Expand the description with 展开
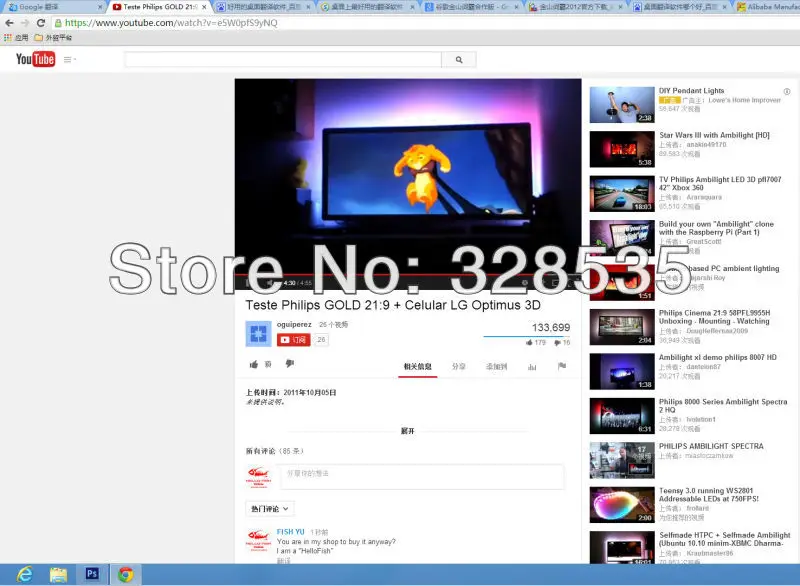This screenshot has width=800, height=586. coord(408,431)
